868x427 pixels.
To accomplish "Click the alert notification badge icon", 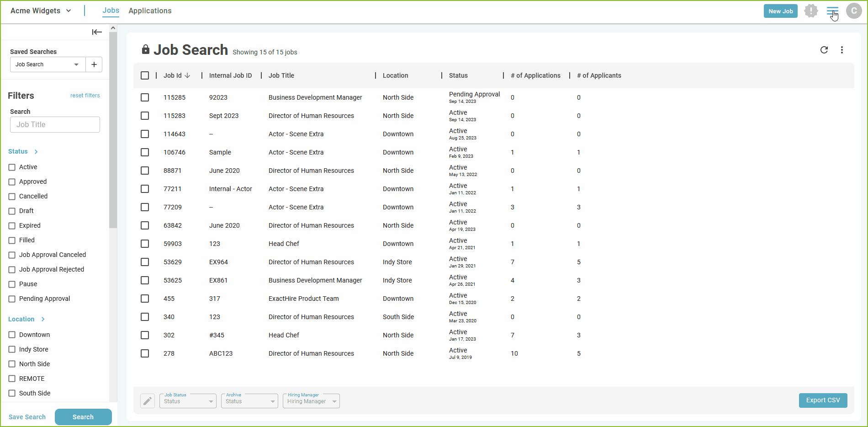I will [811, 11].
